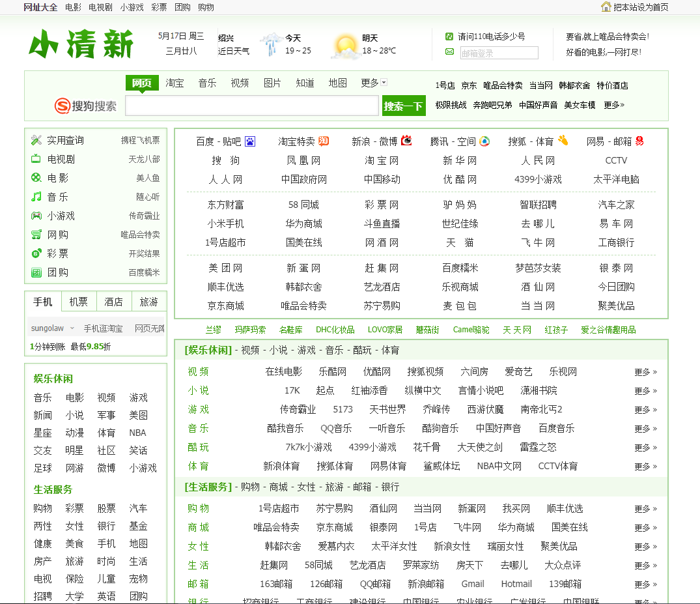Click the Taobao icon beside 淘宝特卖
This screenshot has height=604, width=700.
pyautogui.click(x=324, y=141)
